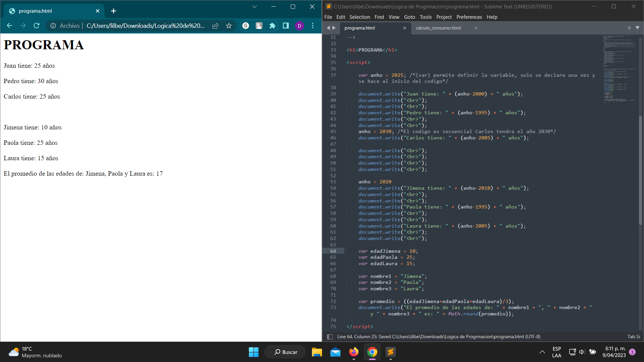Click the 'var edadJimena = 10;' code line
Viewport: 644px width, 362px height.
click(388, 251)
